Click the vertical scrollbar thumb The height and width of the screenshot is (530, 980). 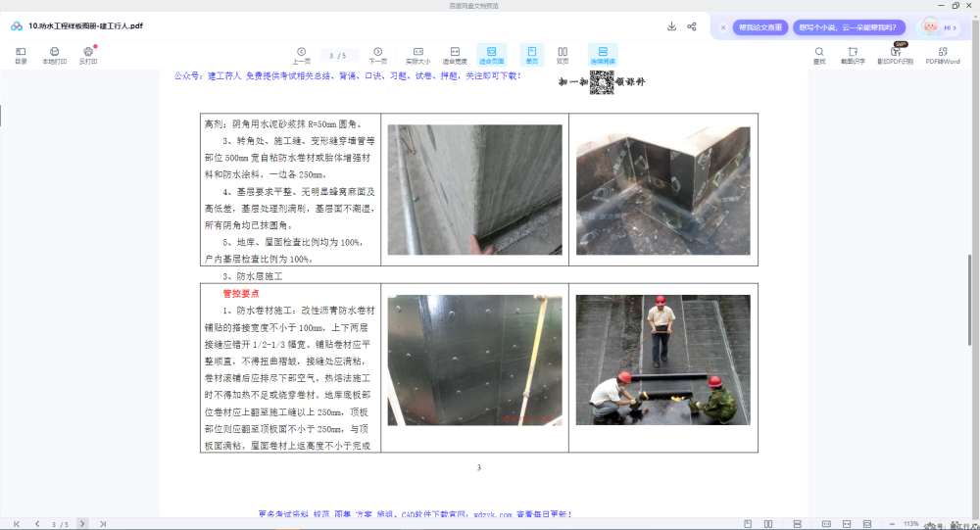coord(969,300)
